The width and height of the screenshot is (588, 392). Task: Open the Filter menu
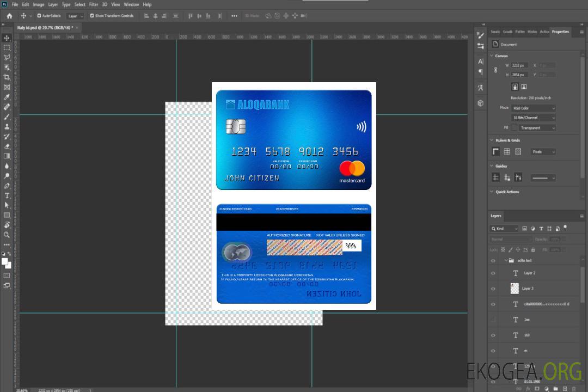coord(94,4)
